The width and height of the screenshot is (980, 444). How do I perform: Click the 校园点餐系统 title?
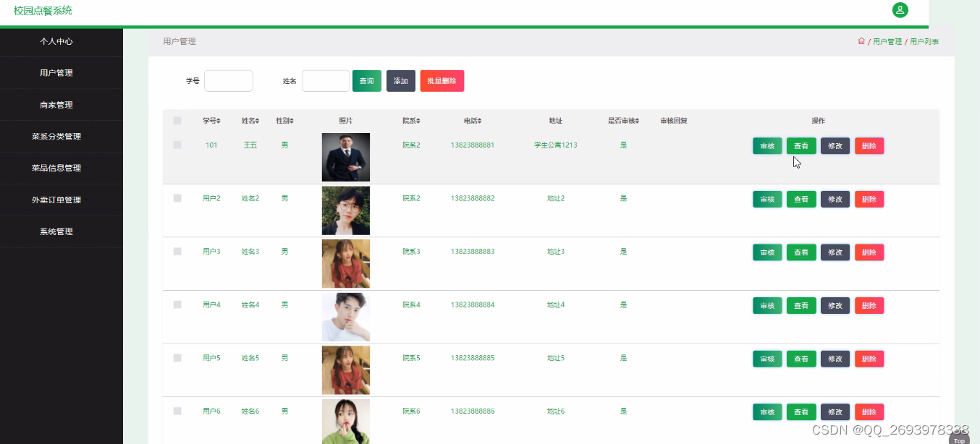click(43, 11)
